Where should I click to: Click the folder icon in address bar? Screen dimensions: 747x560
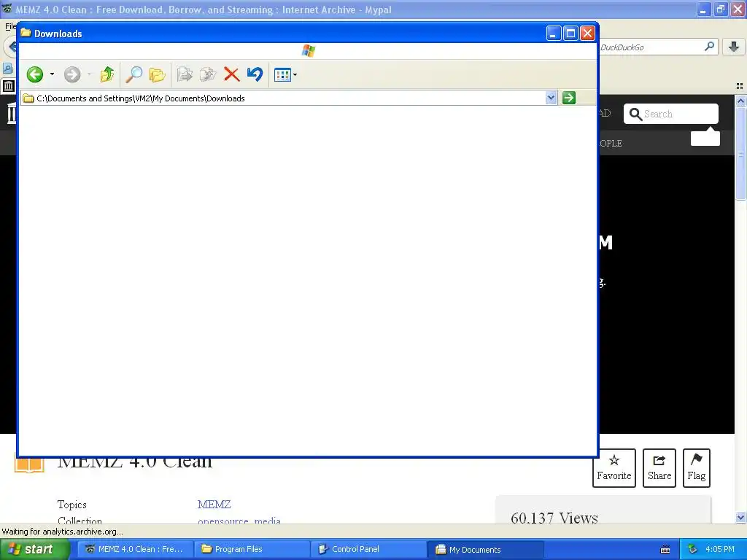28,98
